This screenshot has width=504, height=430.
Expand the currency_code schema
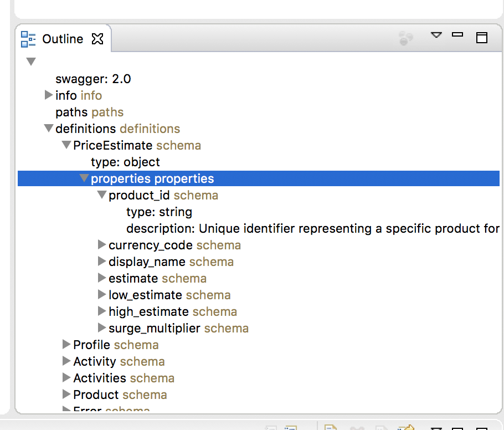102,245
